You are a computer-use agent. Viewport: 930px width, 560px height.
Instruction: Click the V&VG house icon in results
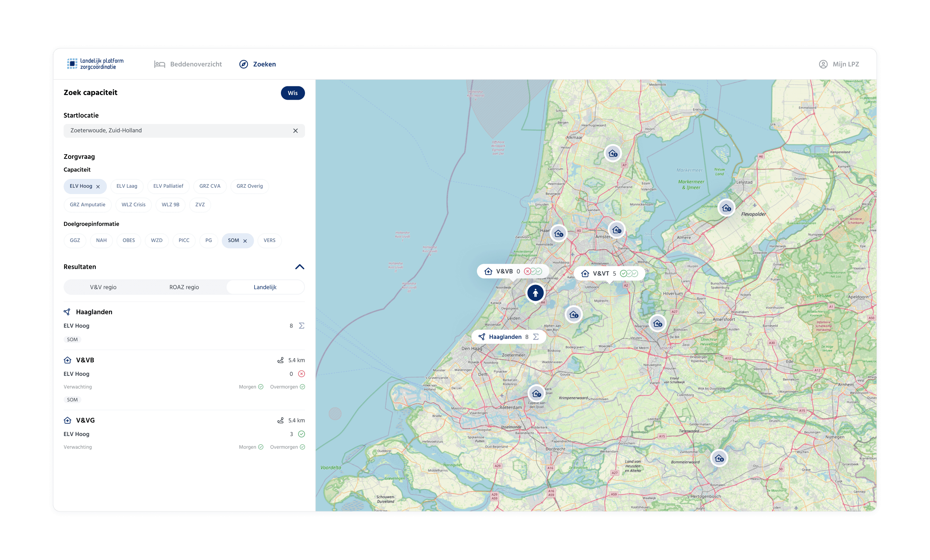(68, 420)
